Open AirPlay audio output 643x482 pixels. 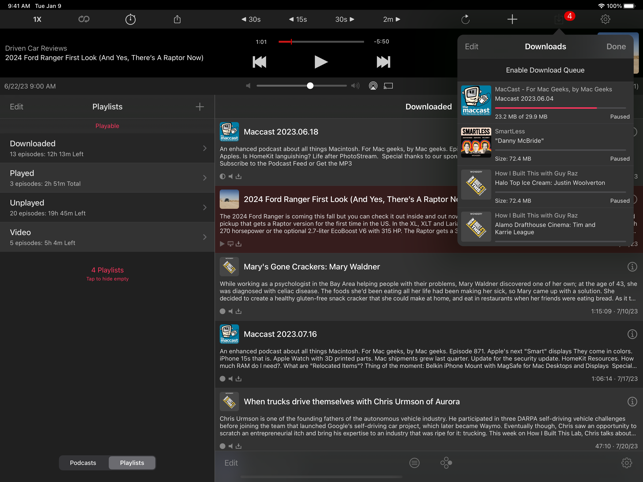pyautogui.click(x=373, y=86)
